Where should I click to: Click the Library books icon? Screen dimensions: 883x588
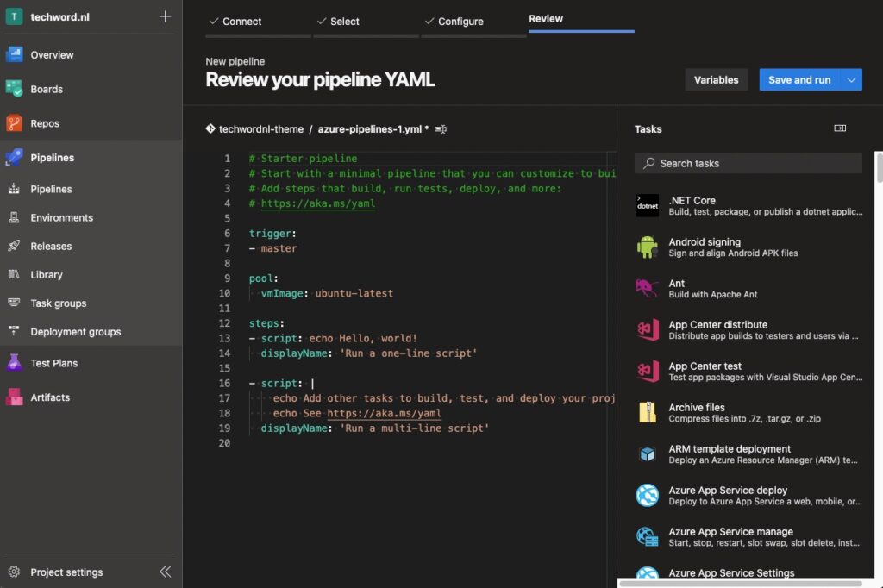(x=14, y=275)
